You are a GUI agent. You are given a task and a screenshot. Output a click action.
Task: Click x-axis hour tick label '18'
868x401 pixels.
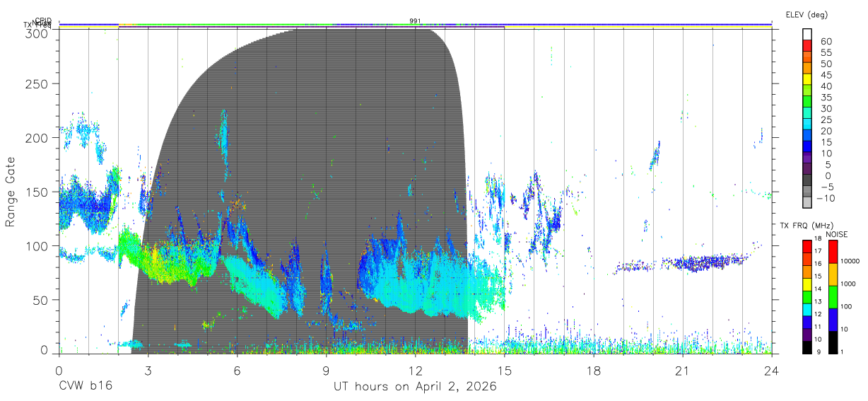tap(594, 370)
